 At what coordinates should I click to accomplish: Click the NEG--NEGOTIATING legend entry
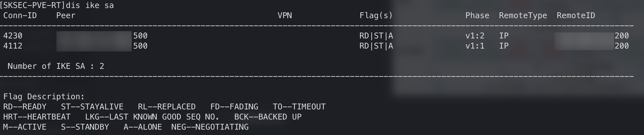click(210, 127)
